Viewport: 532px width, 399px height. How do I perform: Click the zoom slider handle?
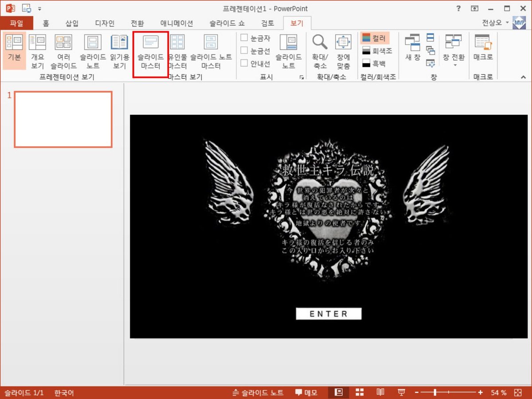[435, 392]
